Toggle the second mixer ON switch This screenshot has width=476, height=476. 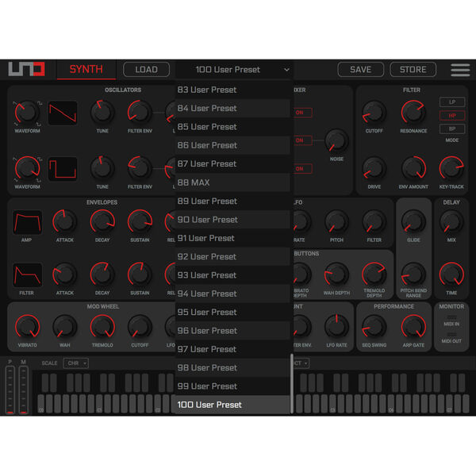pyautogui.click(x=302, y=140)
